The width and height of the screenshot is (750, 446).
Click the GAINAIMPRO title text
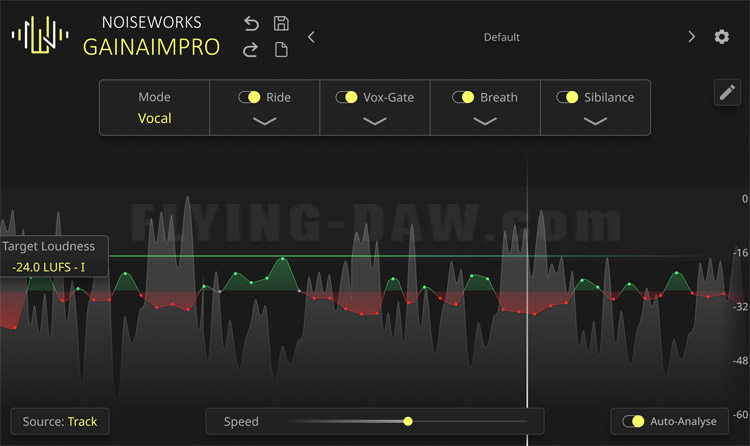click(x=151, y=47)
